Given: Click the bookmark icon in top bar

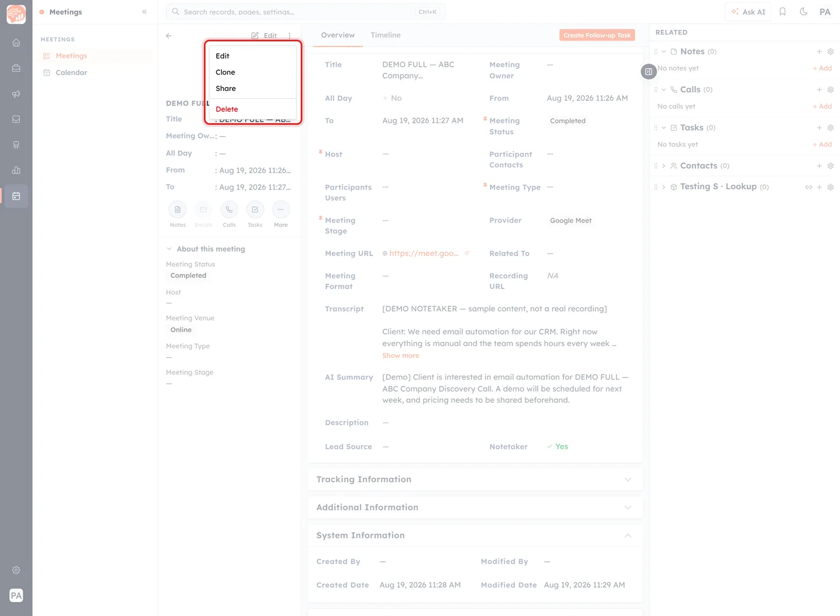Looking at the screenshot, I should (782, 12).
